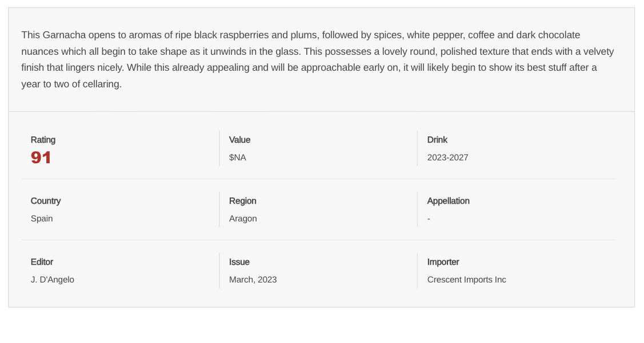Viewport: 644px width, 343px height.
Task: Click the words "year to two of cellaring"
Action: point(71,84)
